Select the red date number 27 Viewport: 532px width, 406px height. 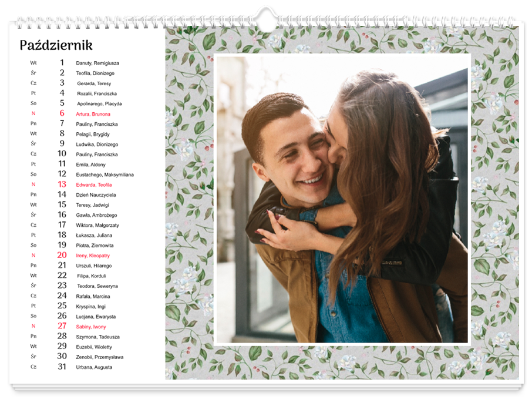62,326
